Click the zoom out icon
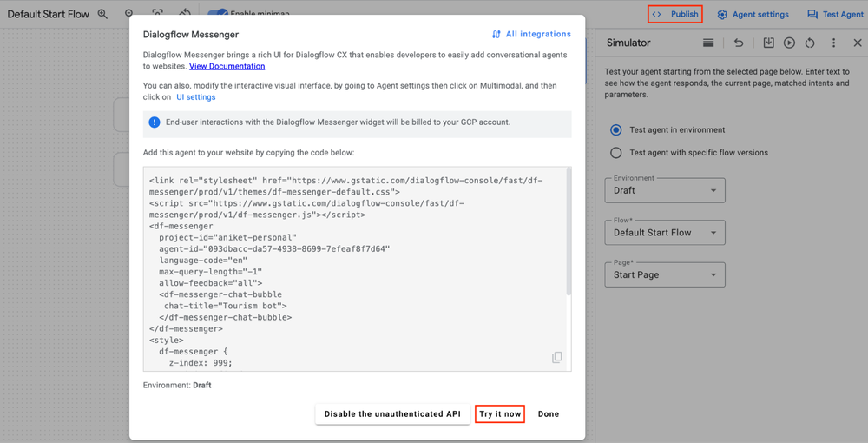The width and height of the screenshot is (868, 443). click(x=129, y=13)
